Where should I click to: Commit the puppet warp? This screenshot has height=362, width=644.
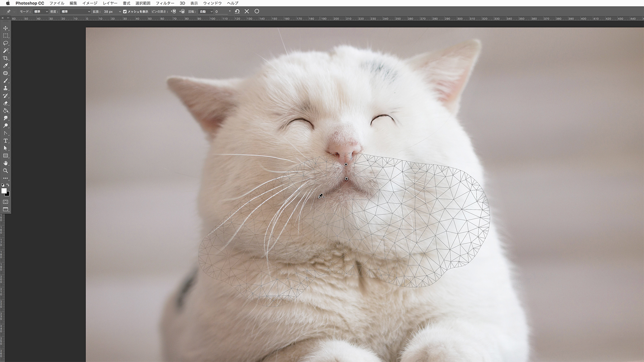[x=257, y=11]
